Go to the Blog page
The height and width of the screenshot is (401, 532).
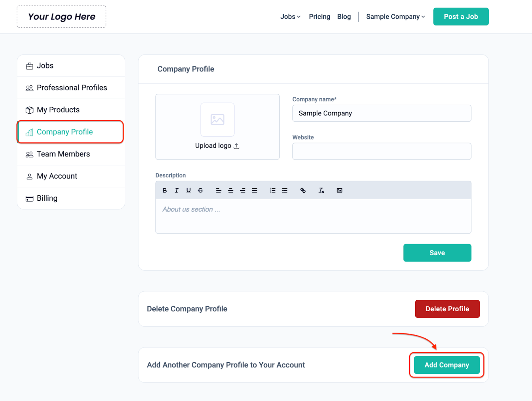point(344,17)
